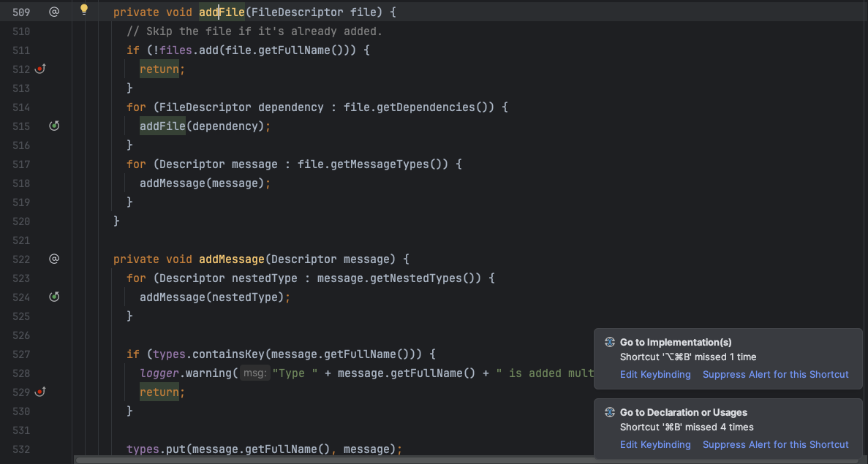Viewport: 868px width, 464px height.
Task: Click the addMessage call on line 518
Action: click(x=171, y=183)
